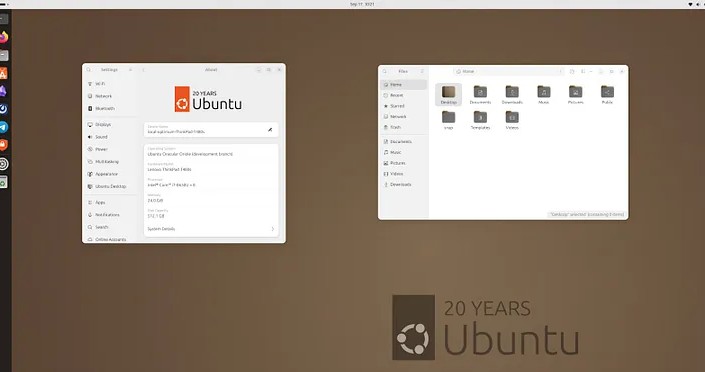The image size is (705, 372).
Task: Open Trash in Files sidebar
Action: click(403, 127)
